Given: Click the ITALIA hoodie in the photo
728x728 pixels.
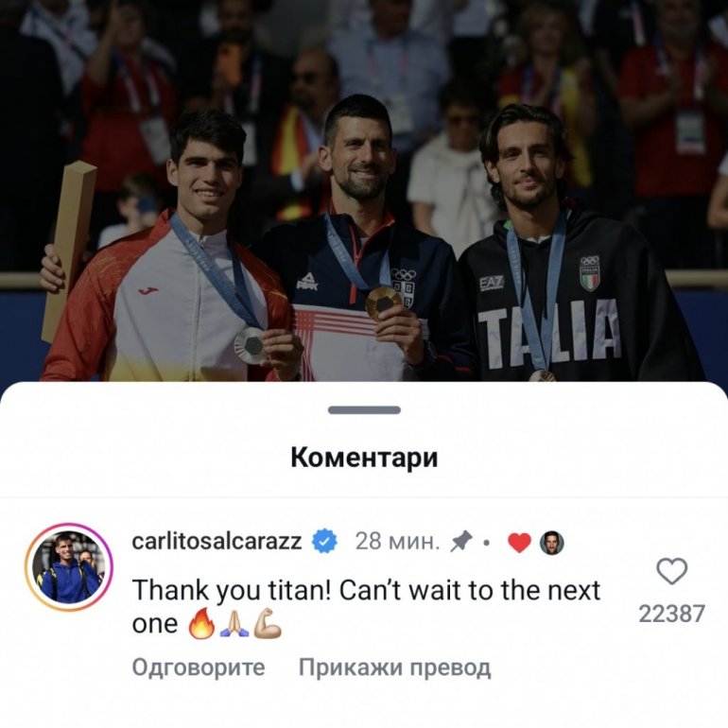Looking at the screenshot, I should [581, 297].
